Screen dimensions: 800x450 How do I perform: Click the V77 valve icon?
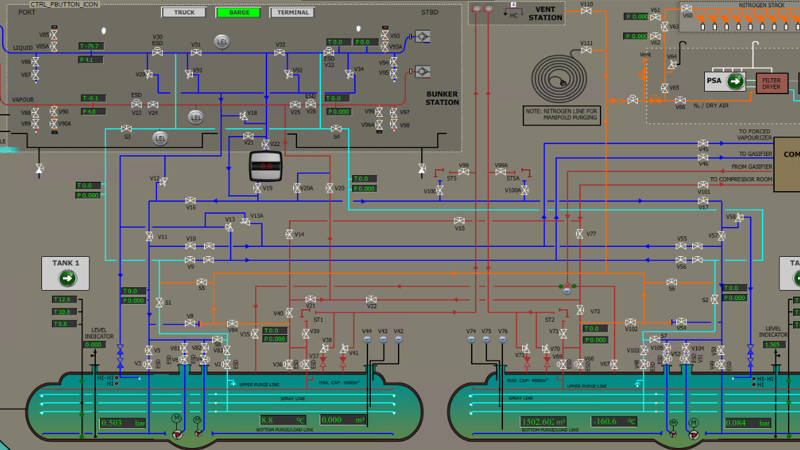coord(579,235)
